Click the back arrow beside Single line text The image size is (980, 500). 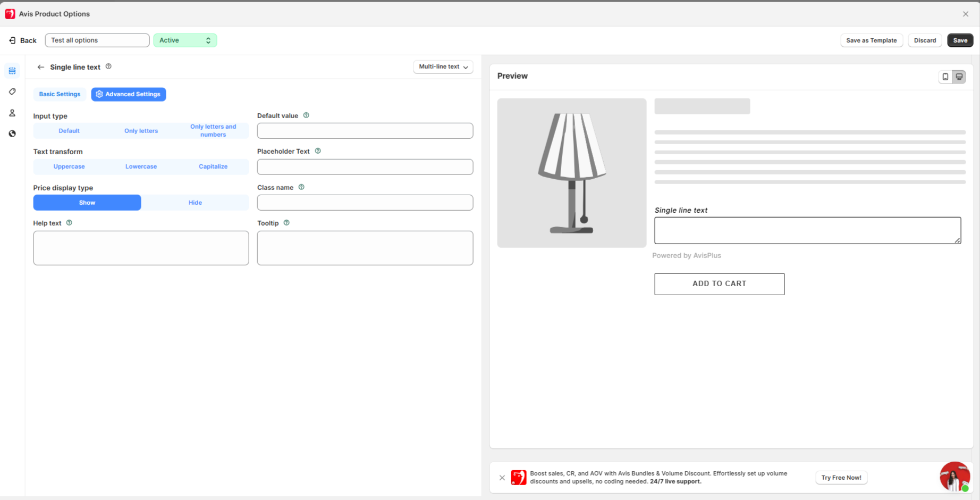coord(41,67)
